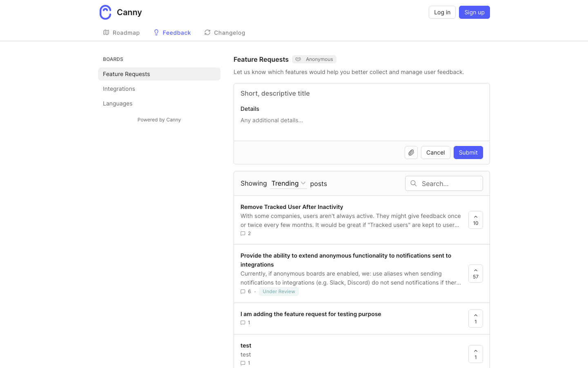
Task: Open comments on Remove Tracked User post
Action: coord(245,233)
